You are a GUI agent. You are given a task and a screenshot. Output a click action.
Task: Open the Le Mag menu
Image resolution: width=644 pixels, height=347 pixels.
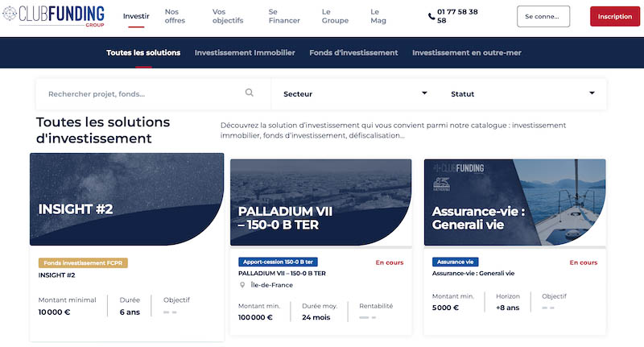click(x=378, y=16)
